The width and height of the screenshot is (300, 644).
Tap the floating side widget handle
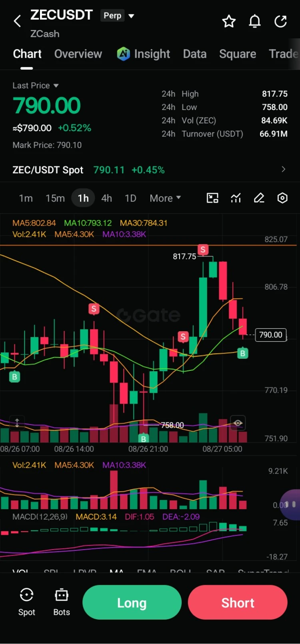point(291,505)
